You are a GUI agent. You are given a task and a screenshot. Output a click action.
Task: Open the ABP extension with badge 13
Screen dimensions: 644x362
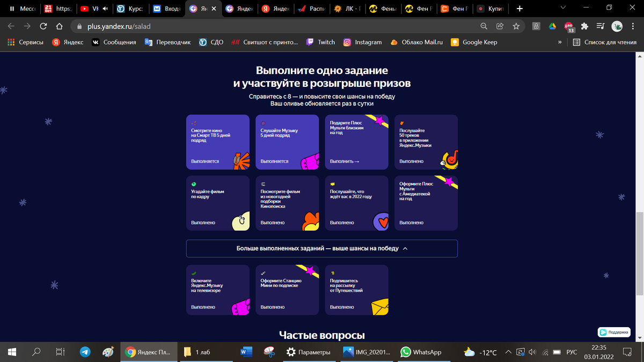569,27
